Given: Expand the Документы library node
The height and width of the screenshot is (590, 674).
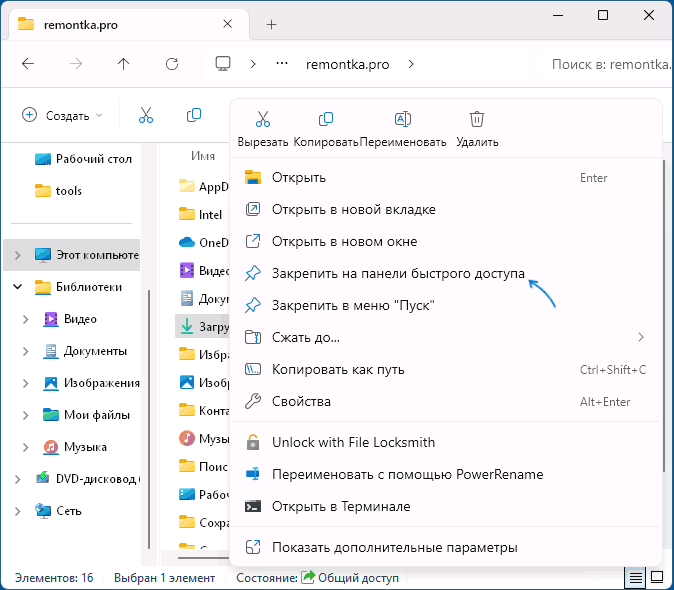Looking at the screenshot, I should coord(27,351).
